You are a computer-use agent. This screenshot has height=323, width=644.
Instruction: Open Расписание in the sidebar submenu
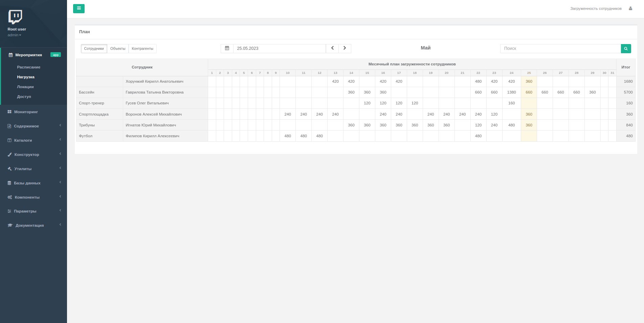coord(29,67)
